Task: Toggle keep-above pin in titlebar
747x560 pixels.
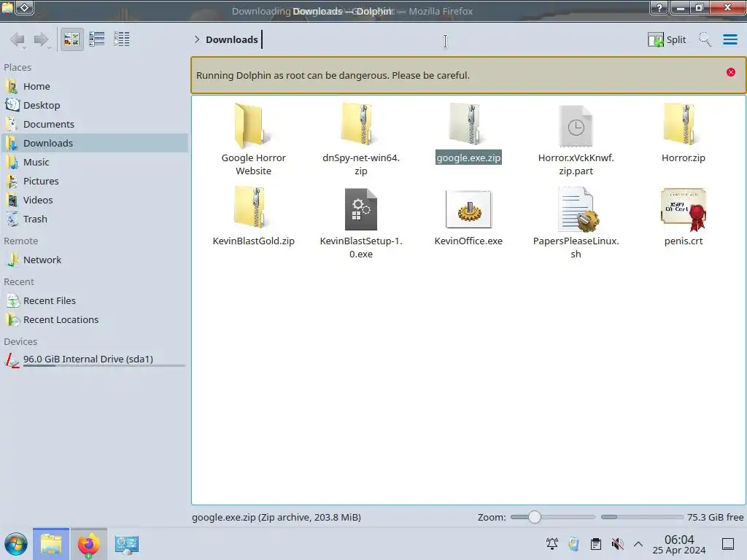Action: pos(25,7)
